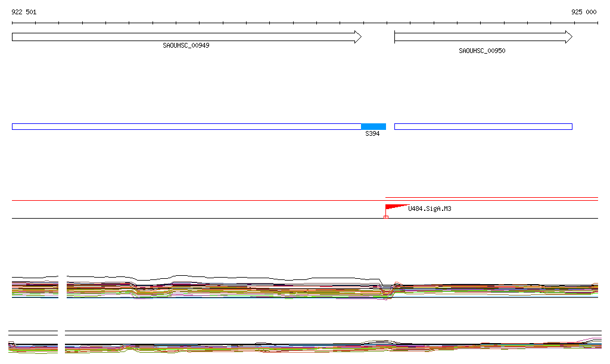Image resolution: width=610 pixels, height=364 pixels.
Task: Click the first tick on the coordinate ruler
Action: [12, 23]
